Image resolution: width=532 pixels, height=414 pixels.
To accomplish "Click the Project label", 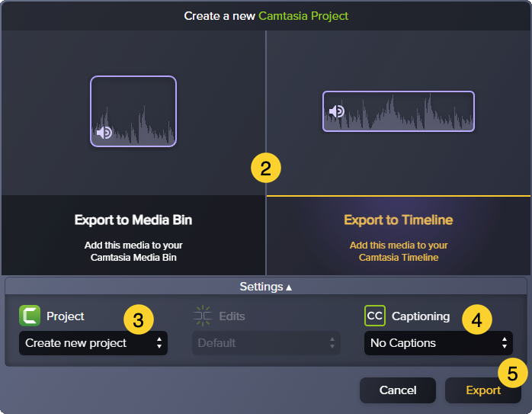I will [65, 316].
